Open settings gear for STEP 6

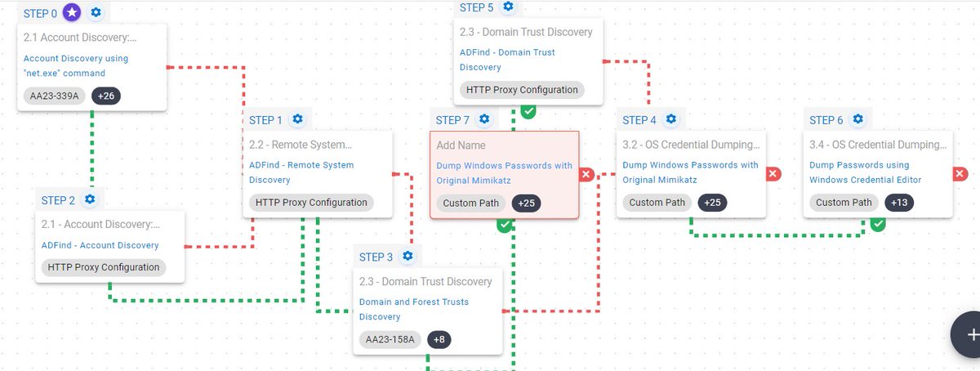tap(858, 119)
